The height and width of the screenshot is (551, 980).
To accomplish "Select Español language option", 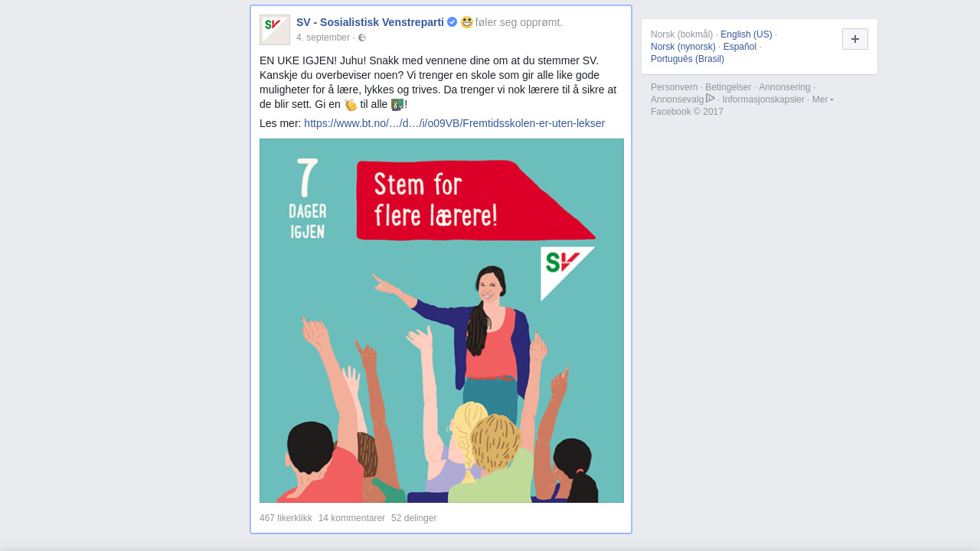I will click(740, 47).
